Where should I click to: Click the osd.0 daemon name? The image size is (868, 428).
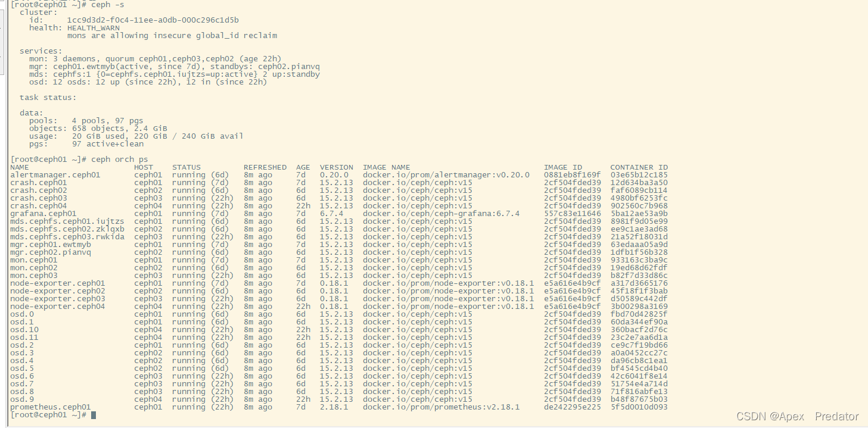coord(22,314)
